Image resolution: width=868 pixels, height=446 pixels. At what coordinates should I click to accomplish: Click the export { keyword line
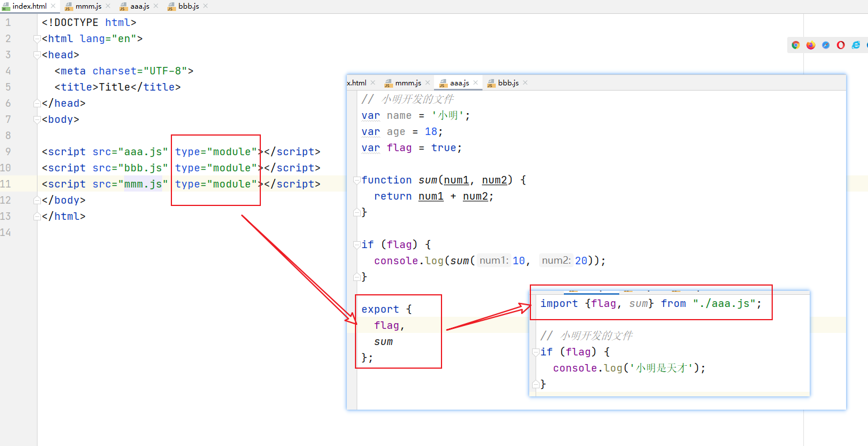(387, 309)
